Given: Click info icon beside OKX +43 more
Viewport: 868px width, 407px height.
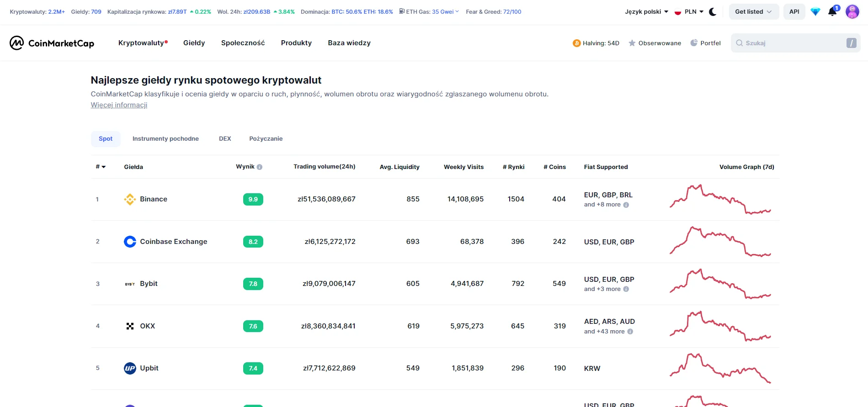Looking at the screenshot, I should click(x=630, y=332).
